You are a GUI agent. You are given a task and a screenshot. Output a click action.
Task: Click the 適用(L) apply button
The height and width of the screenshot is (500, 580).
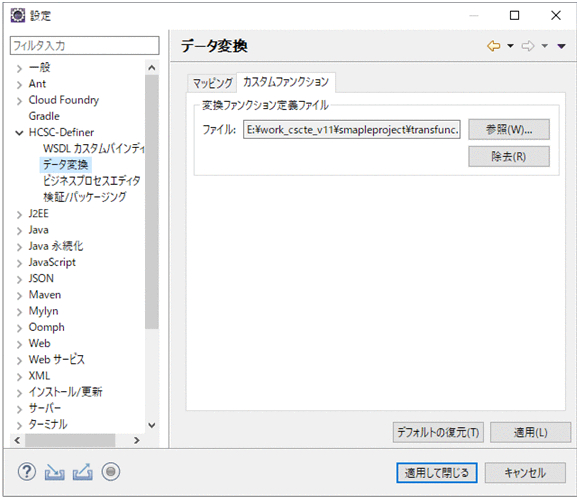[x=530, y=432]
